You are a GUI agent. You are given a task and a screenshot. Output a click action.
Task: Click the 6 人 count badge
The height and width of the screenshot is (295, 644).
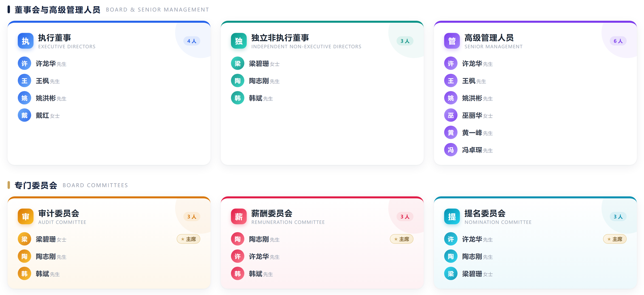(x=618, y=41)
